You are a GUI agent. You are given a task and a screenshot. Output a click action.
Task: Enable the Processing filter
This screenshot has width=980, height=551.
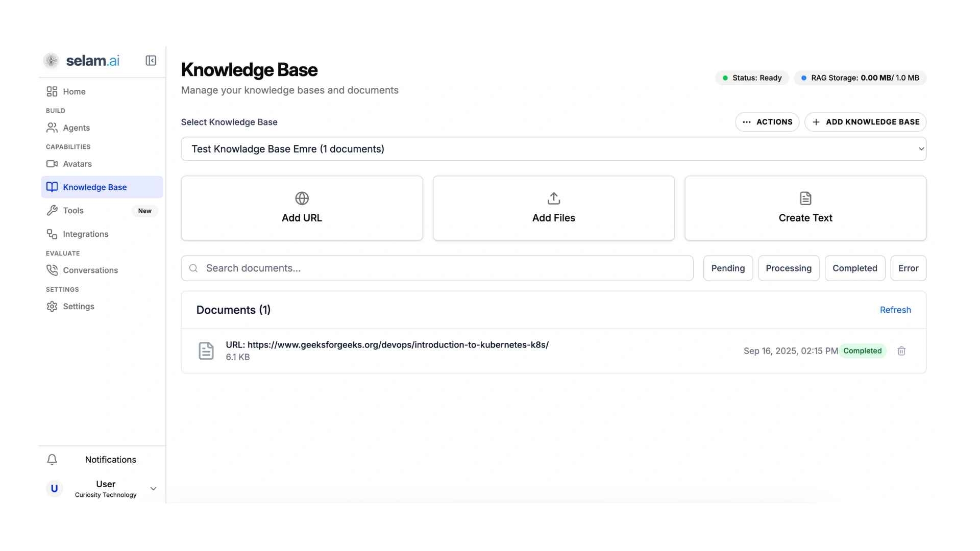(789, 268)
